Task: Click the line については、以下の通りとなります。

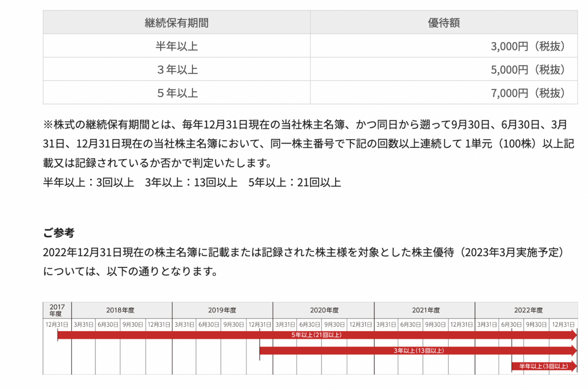Action: pyautogui.click(x=130, y=271)
